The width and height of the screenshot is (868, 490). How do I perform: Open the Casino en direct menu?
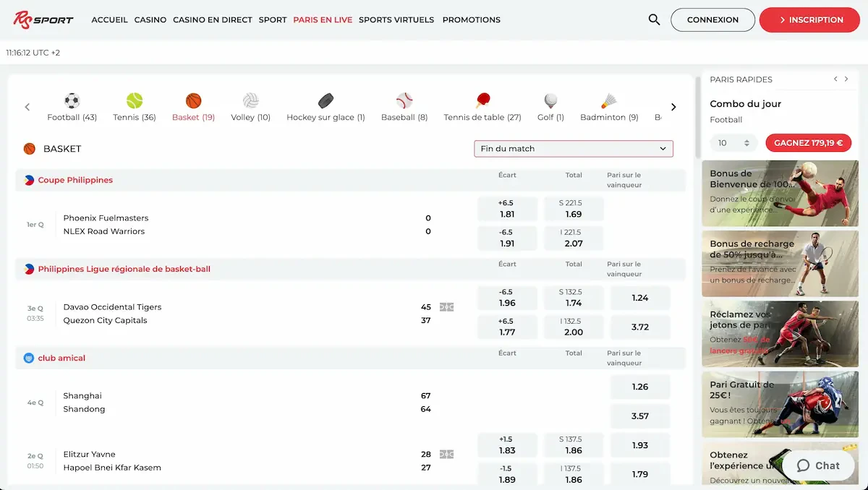(x=213, y=20)
